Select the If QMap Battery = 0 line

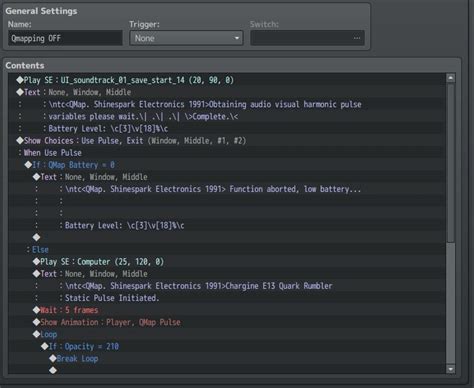click(x=227, y=165)
